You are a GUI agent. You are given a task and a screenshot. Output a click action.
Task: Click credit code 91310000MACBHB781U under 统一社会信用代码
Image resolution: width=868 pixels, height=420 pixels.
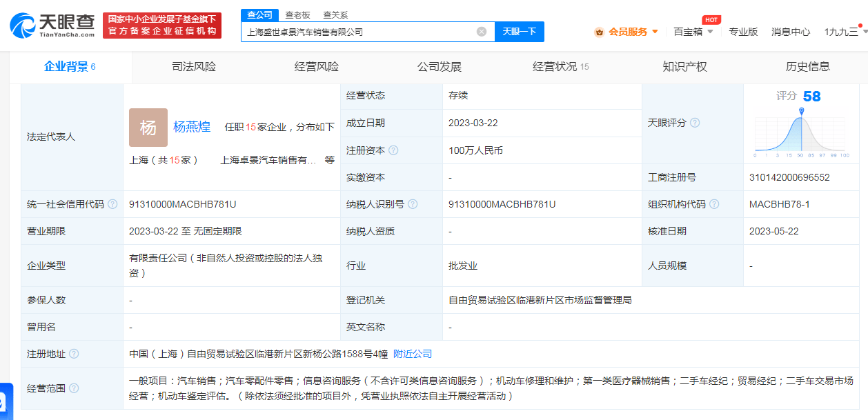[x=183, y=204]
